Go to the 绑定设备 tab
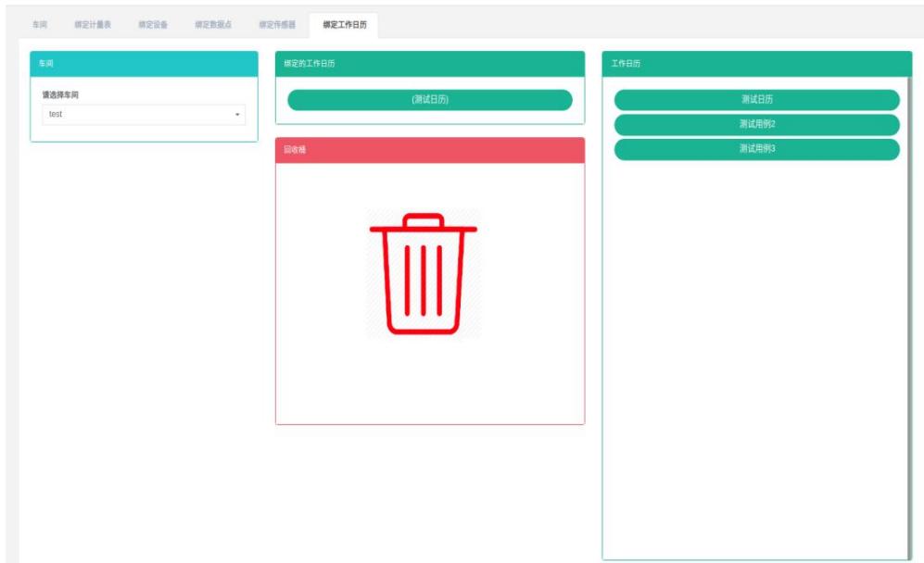Screen dimensions: 924x563 (x=153, y=25)
